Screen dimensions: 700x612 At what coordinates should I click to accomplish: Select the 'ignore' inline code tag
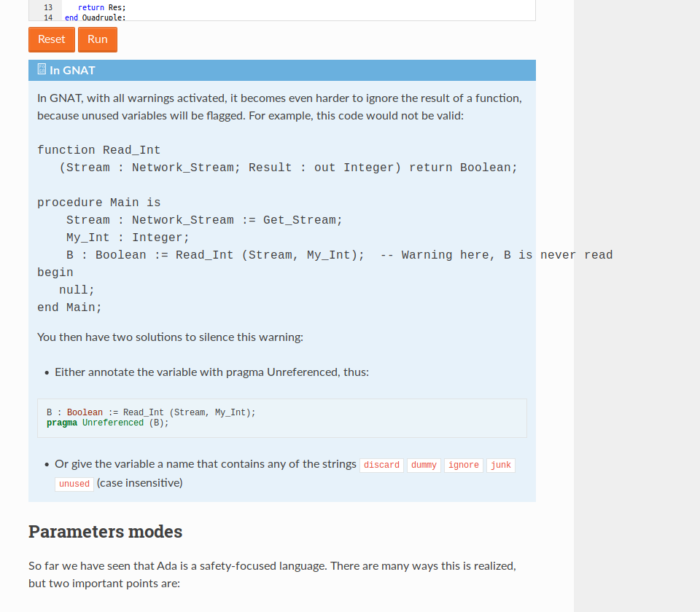(x=464, y=465)
